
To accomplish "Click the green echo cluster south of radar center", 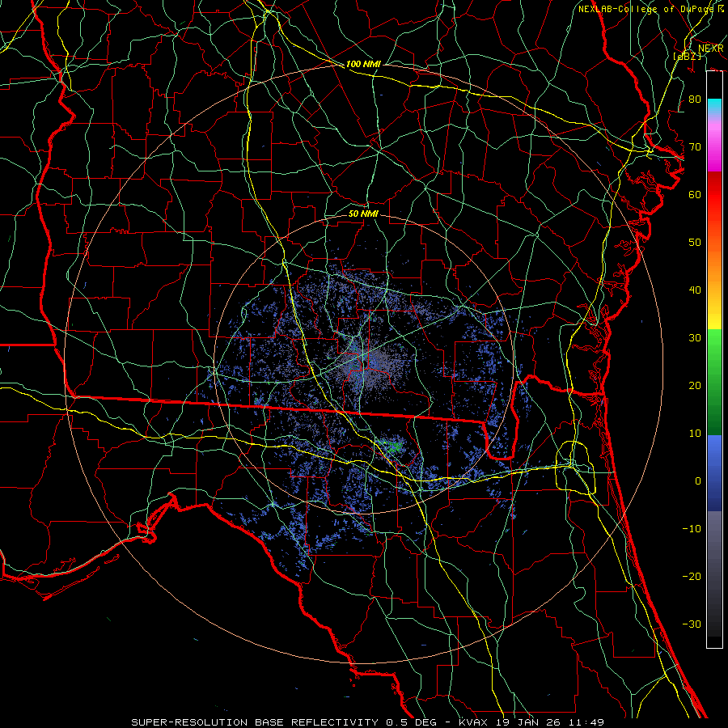I will click(392, 446).
